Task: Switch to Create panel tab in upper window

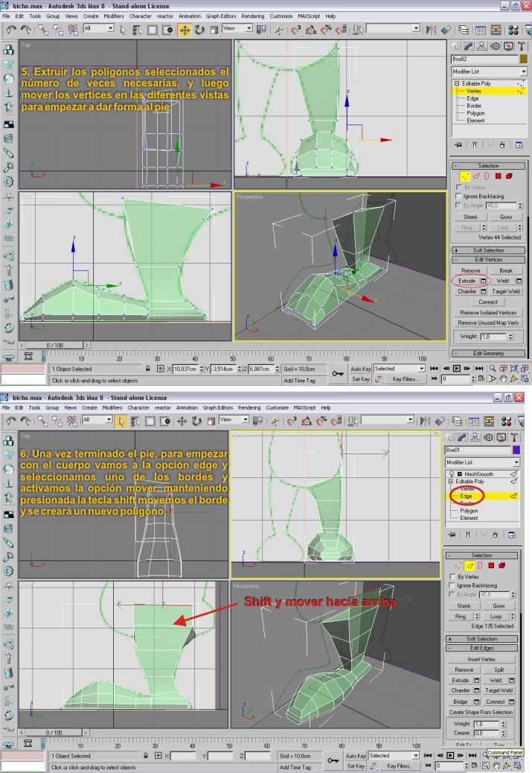Action: point(455,46)
